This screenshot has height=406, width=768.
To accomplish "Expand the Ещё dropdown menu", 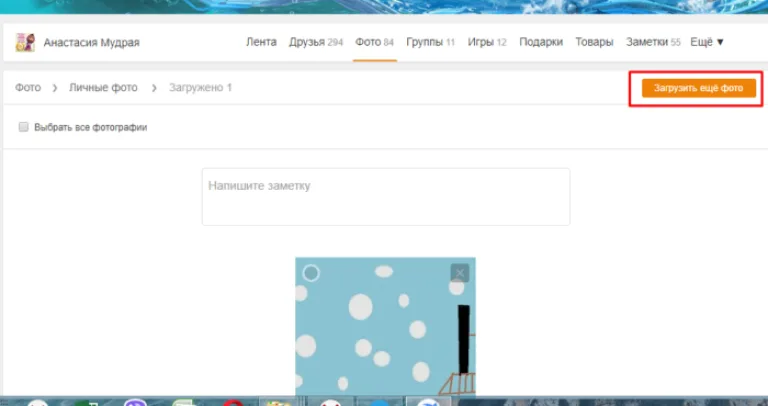I will pos(707,42).
